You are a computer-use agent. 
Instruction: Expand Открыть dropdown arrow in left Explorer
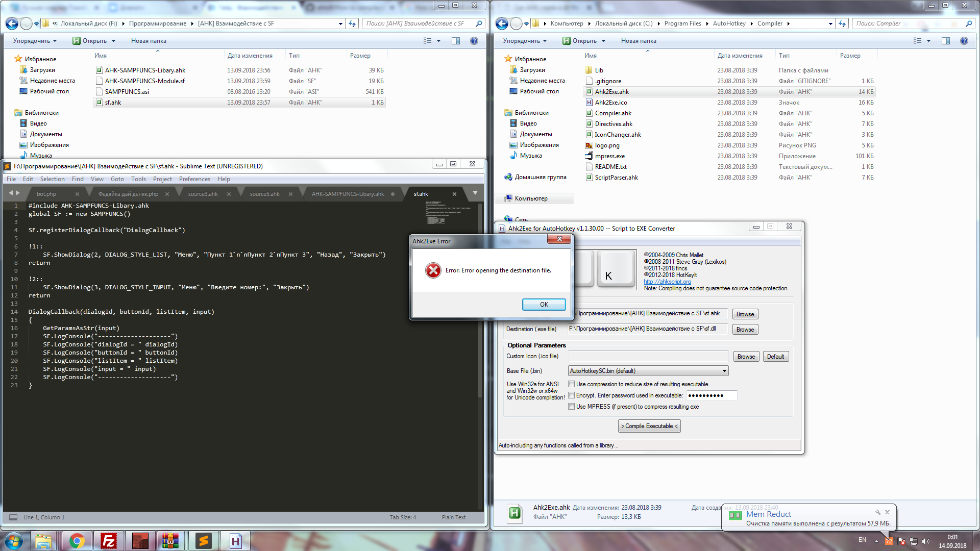[113, 41]
